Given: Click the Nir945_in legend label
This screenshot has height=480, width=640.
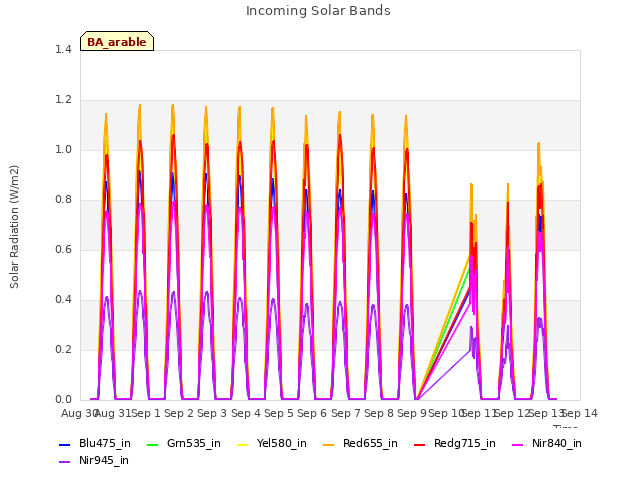Looking at the screenshot, I should (x=104, y=460).
